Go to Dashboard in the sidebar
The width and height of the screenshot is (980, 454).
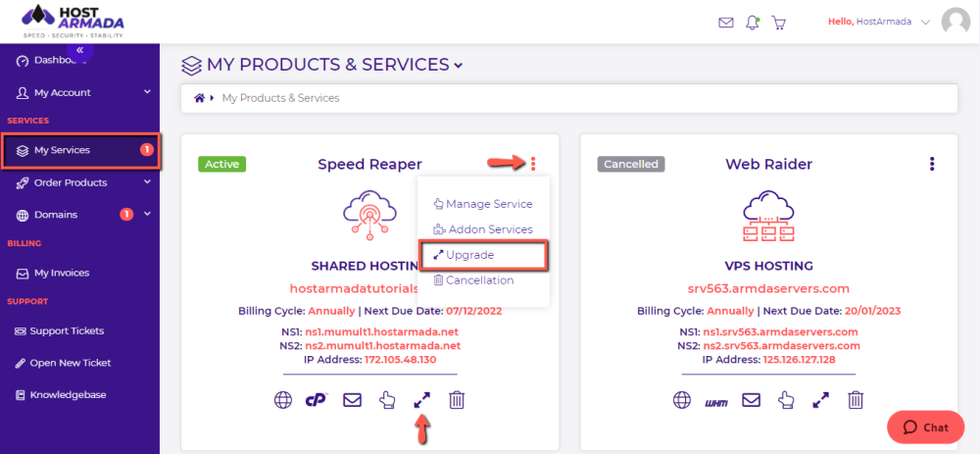pyautogui.click(x=51, y=61)
